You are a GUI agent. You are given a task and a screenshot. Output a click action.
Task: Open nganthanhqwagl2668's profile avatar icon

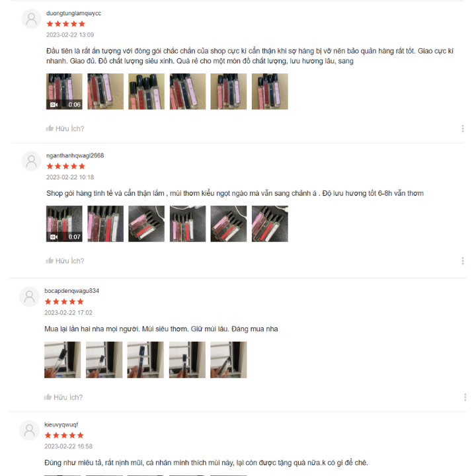pos(31,161)
